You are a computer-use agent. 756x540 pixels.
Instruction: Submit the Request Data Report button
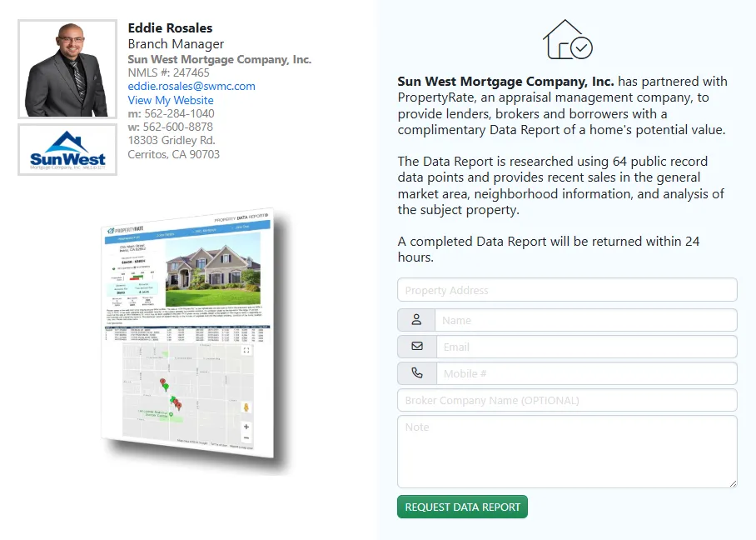pos(462,507)
